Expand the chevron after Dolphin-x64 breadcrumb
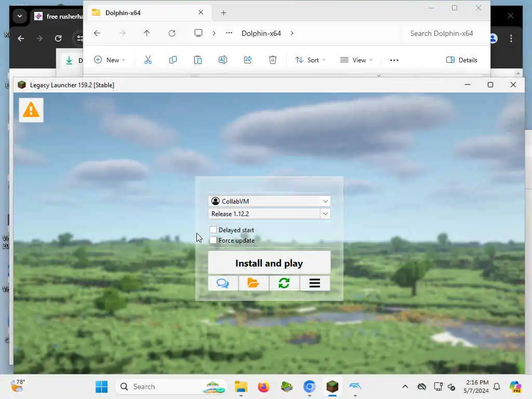The image size is (532, 399). (x=292, y=33)
